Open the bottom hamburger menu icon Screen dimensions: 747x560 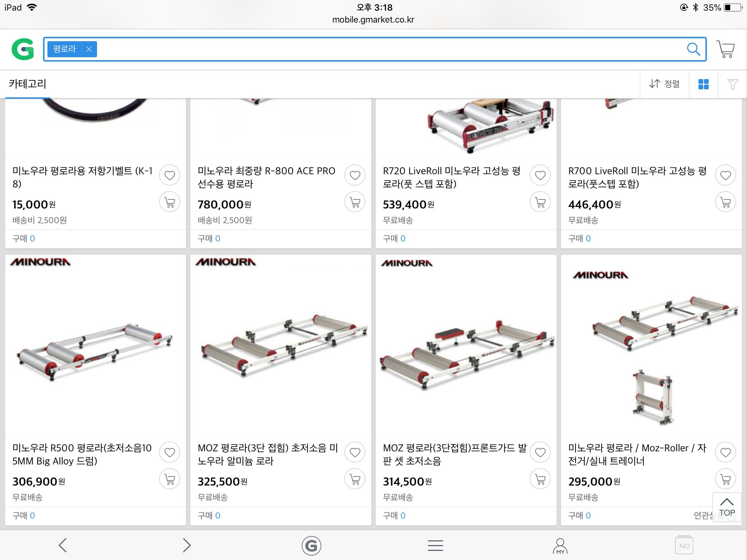[436, 545]
